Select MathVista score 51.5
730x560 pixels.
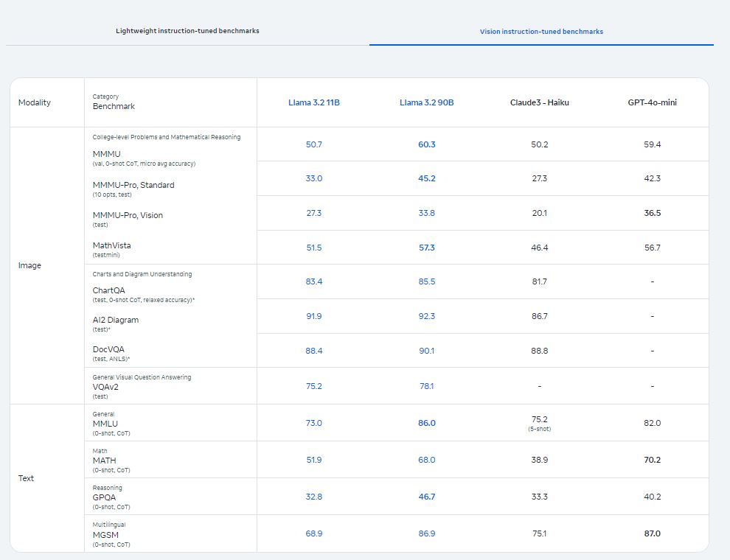[x=314, y=248]
